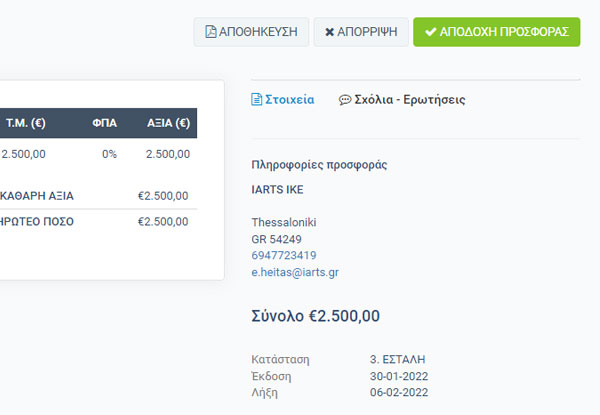Switch to the Στοιχεία tab

pos(283,99)
